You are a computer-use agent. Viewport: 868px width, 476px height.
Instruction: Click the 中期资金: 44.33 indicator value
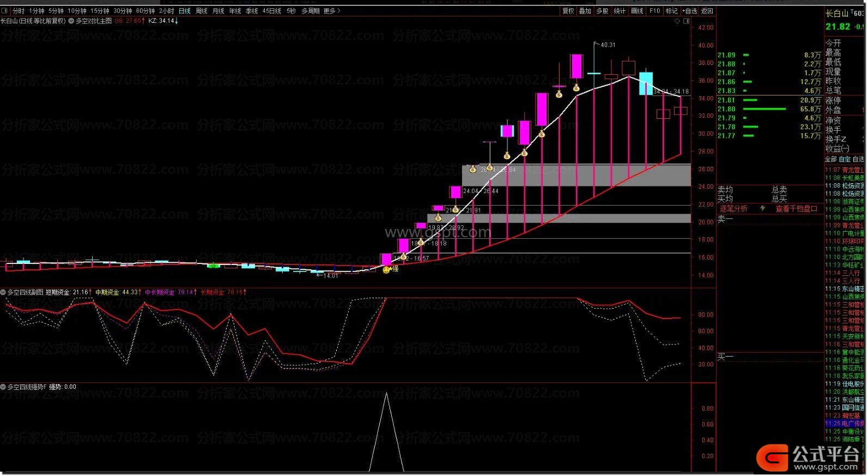(119, 292)
